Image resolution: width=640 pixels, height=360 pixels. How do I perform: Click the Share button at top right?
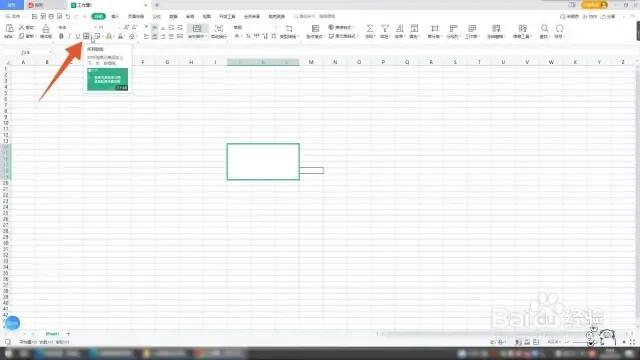coord(609,16)
